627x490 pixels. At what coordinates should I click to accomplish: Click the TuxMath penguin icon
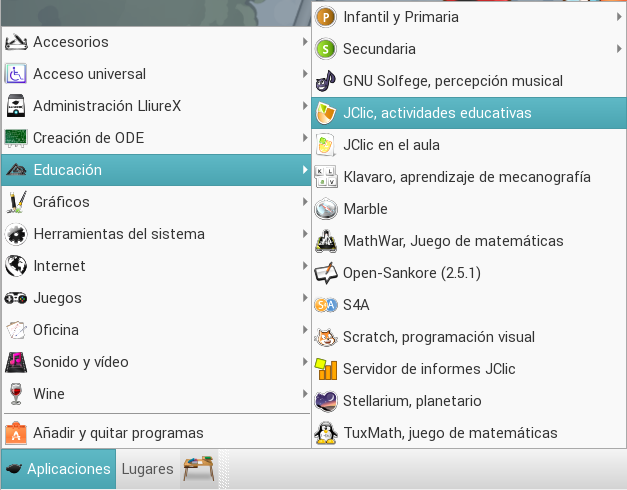click(326, 433)
